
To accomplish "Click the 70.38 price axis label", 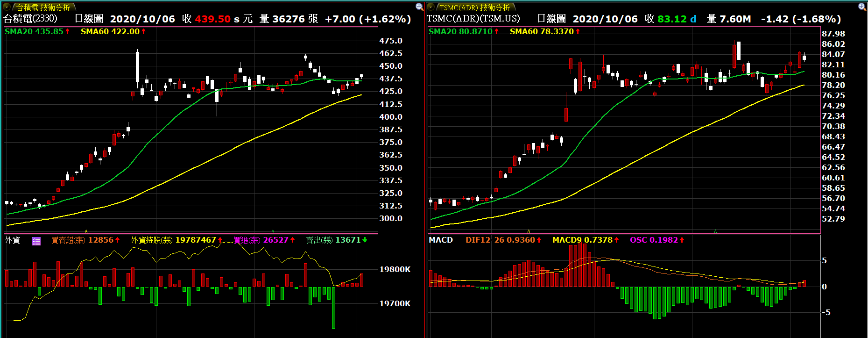I will 833,127.
